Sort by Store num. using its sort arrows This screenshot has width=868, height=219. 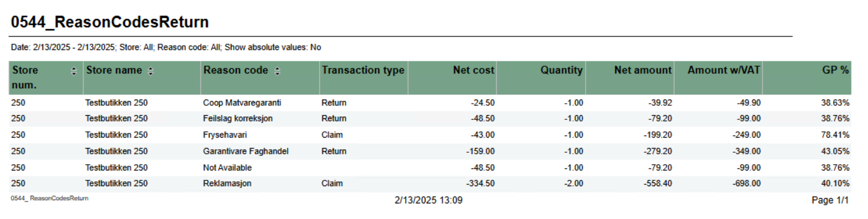(74, 71)
